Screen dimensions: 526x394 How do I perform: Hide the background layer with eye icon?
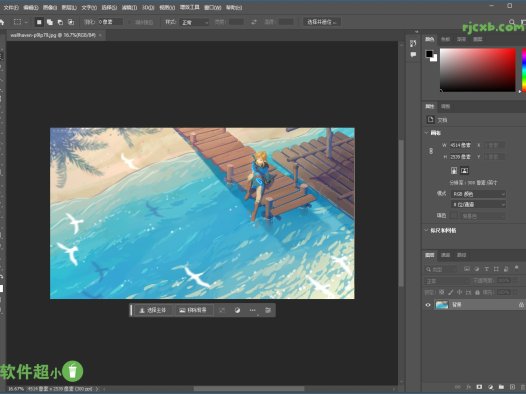[x=428, y=305]
